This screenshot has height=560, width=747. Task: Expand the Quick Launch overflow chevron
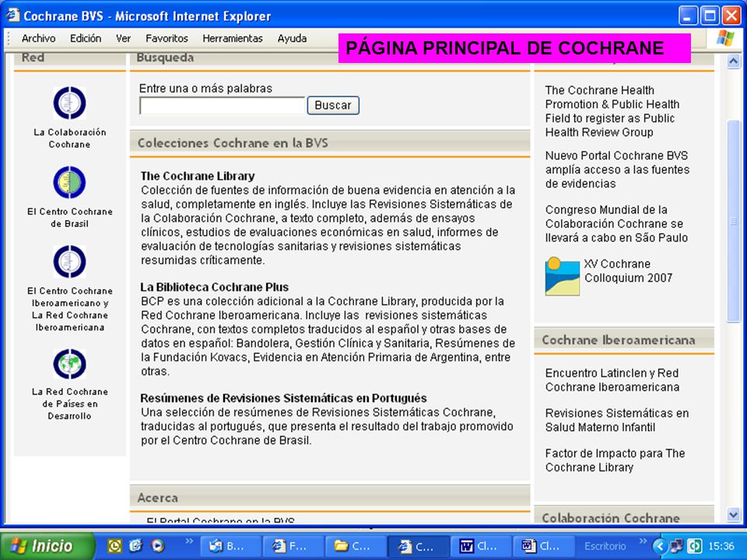(189, 541)
